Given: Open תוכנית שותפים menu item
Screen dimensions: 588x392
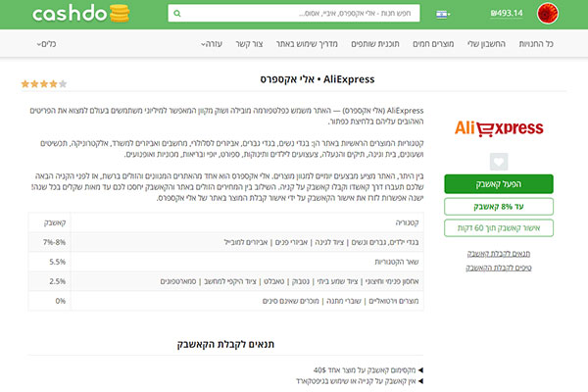Looking at the screenshot, I should pyautogui.click(x=375, y=44).
